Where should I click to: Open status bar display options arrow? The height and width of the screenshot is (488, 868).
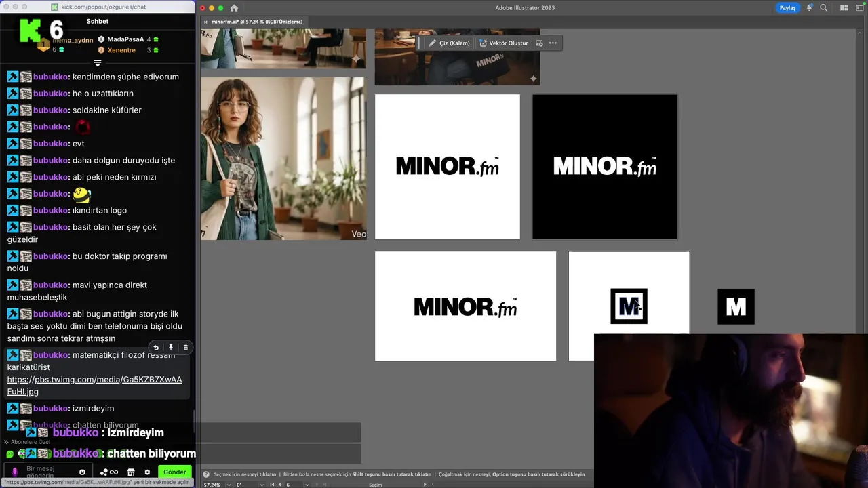click(425, 485)
